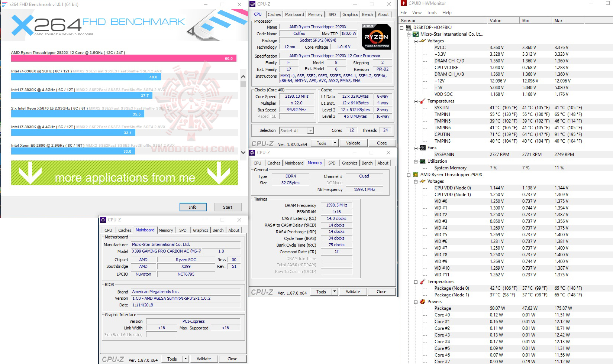Click the title bar icon of the CPU-Z window showing the Memory tab
Image resolution: width=613 pixels, height=364 pixels.
click(252, 153)
